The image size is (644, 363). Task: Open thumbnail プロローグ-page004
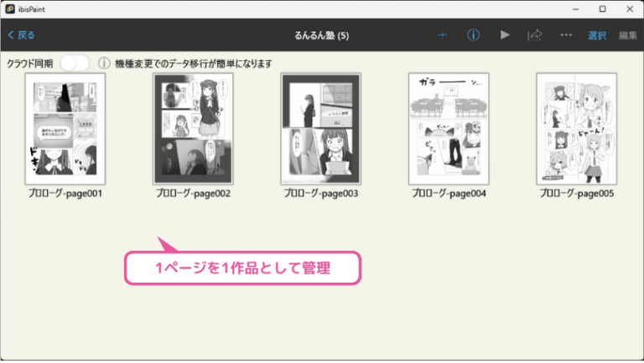coord(449,129)
